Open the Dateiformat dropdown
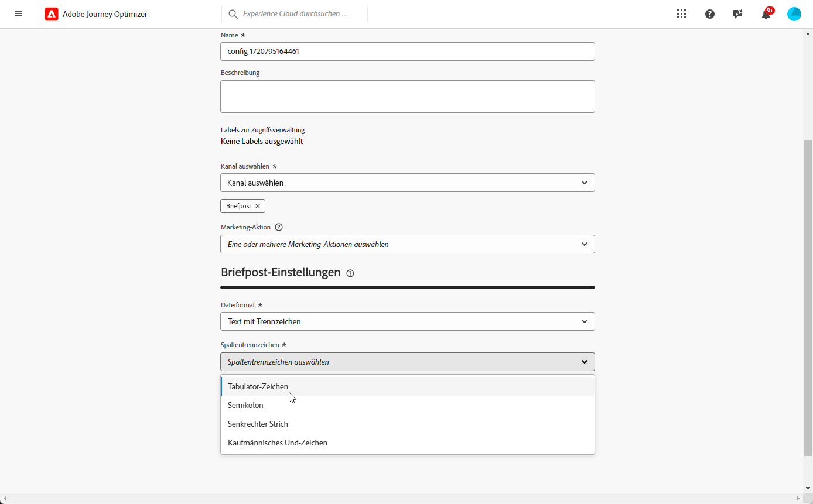Image resolution: width=813 pixels, height=504 pixels. coord(408,321)
